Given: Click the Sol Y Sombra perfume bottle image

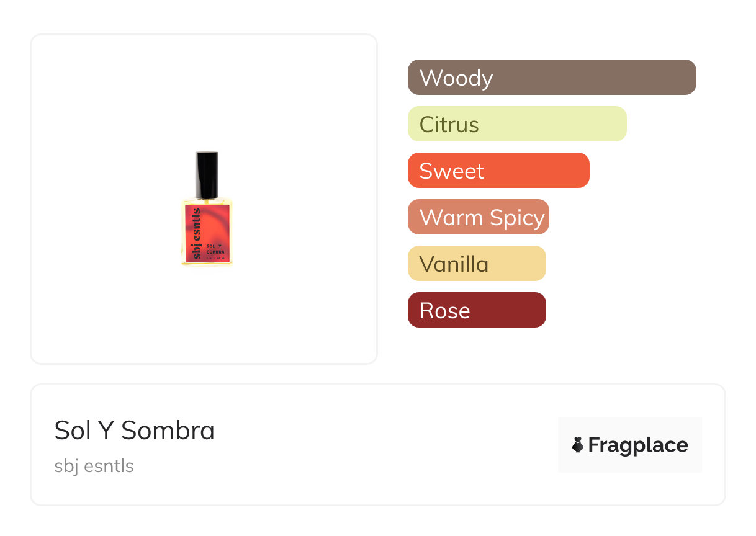Looking at the screenshot, I should tap(206, 209).
